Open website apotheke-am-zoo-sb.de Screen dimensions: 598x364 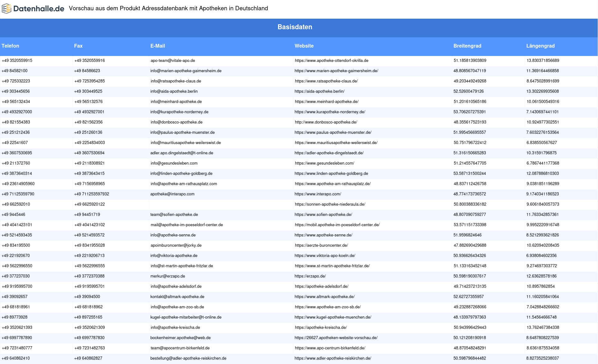328,307
